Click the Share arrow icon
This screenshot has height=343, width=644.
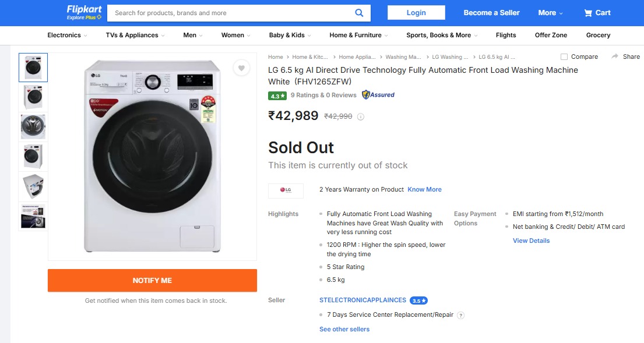point(615,56)
